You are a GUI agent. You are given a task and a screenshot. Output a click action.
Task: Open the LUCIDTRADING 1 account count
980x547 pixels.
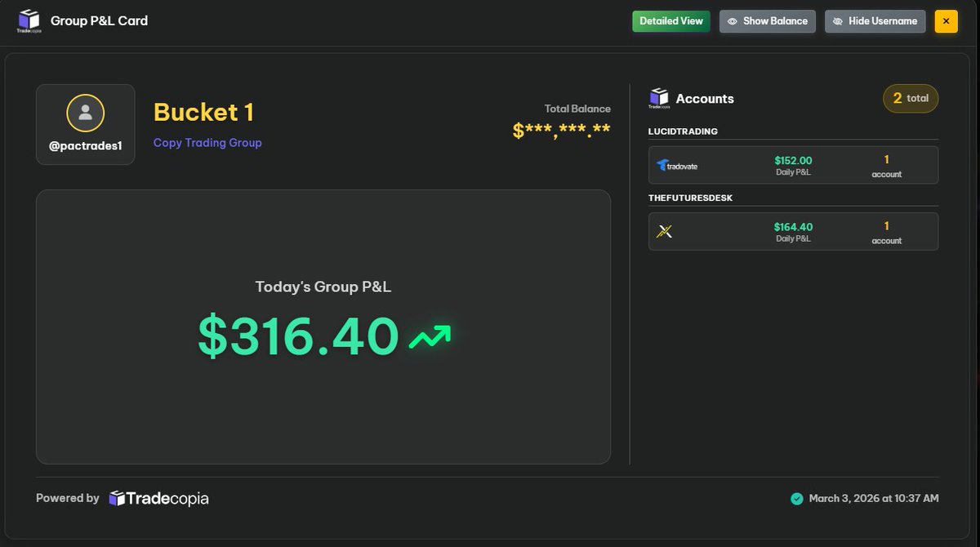tap(887, 166)
